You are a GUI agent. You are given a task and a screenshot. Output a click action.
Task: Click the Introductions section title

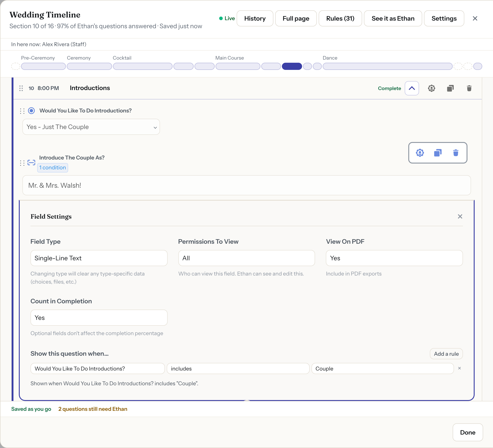pyautogui.click(x=90, y=88)
